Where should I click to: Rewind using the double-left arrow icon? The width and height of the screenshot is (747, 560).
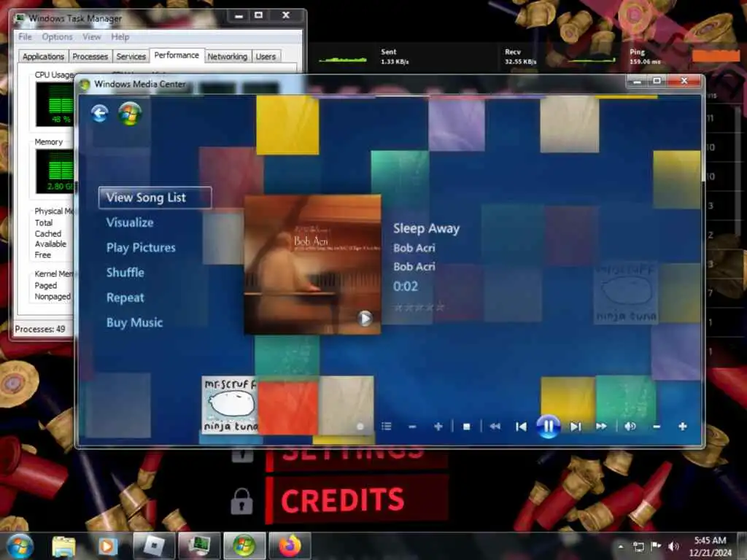point(495,426)
